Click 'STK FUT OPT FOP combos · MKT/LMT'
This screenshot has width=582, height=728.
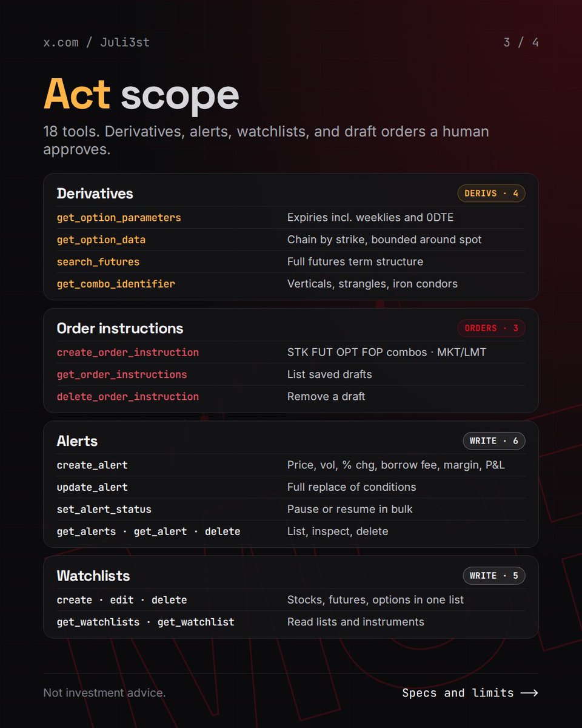[387, 352]
